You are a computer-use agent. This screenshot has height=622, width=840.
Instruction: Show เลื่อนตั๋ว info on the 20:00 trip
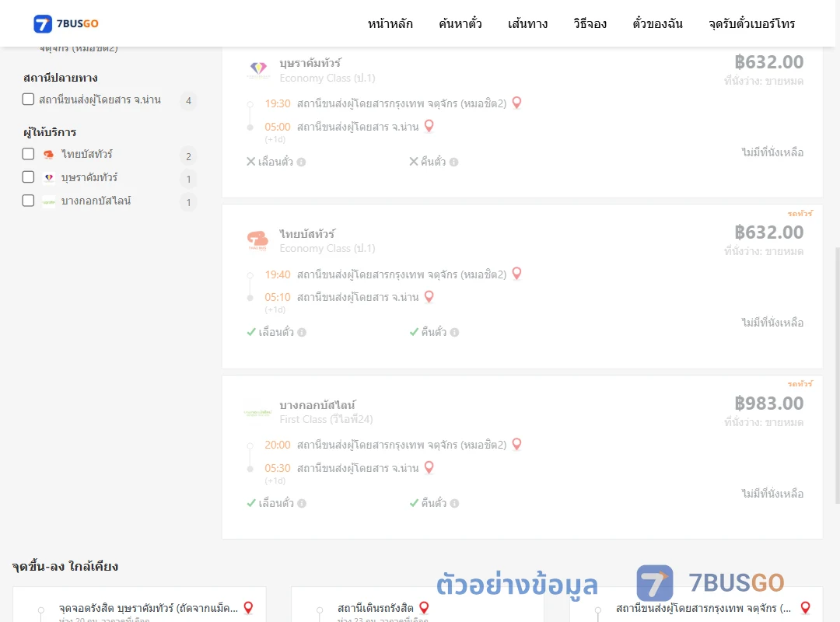pyautogui.click(x=302, y=503)
